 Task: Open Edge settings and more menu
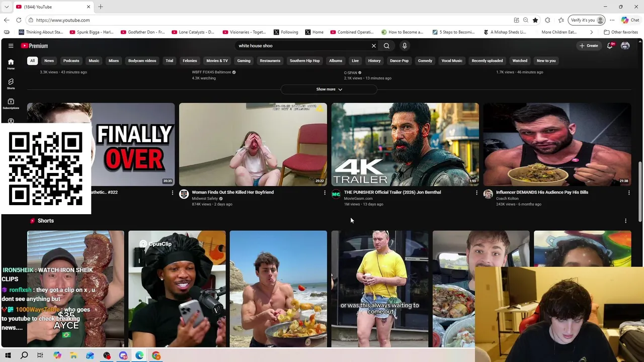pyautogui.click(x=612, y=20)
